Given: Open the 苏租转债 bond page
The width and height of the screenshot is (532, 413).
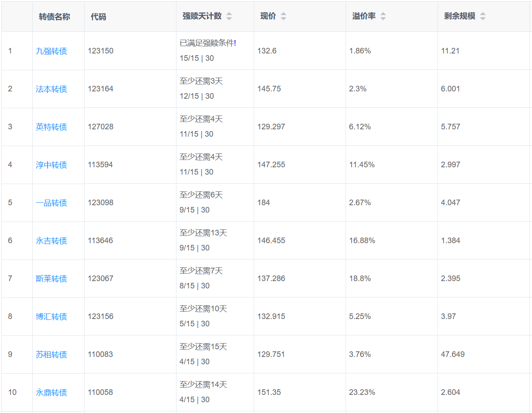Looking at the screenshot, I should [51, 355].
